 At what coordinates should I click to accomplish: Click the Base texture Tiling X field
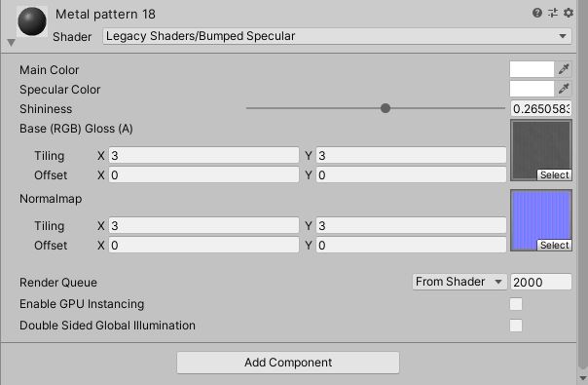[x=203, y=156]
